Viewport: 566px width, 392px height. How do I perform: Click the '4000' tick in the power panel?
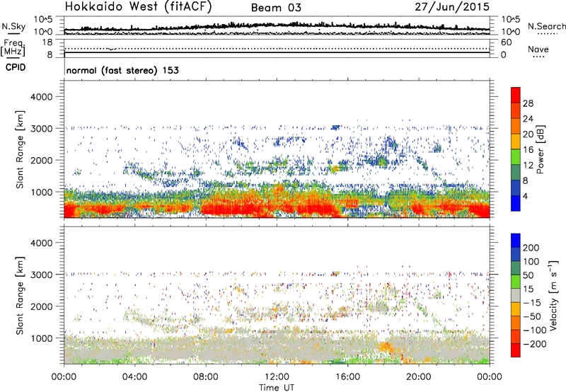tap(41, 97)
